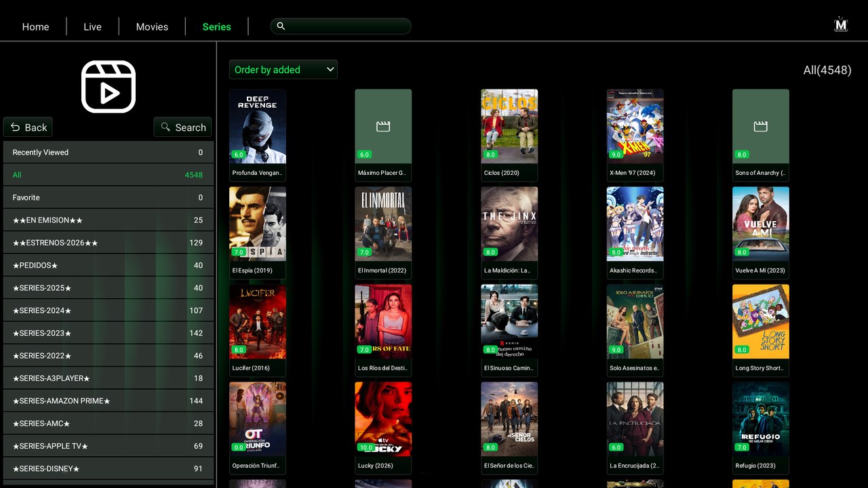Open the Deep Revenge poster
Viewport: 868px width, 488px height.
tap(258, 126)
